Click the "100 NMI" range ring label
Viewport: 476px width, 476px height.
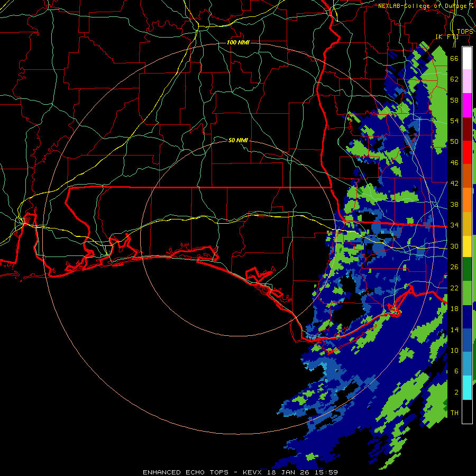point(239,42)
